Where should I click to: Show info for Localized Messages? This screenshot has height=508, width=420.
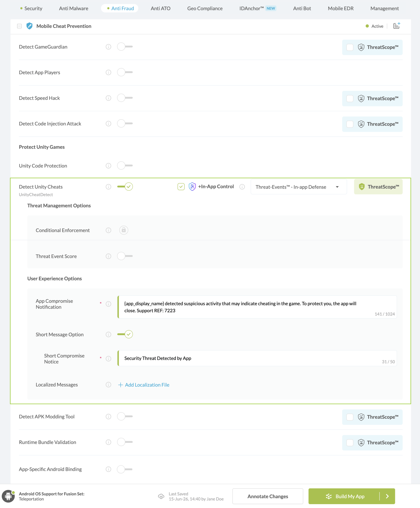tap(108, 385)
